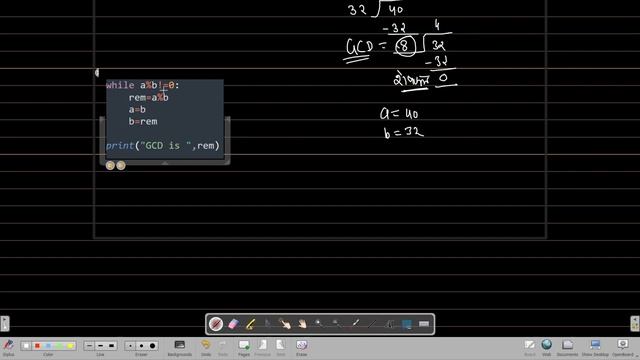
Task: Click the 'while a%b!=0:' code line
Action: pyautogui.click(x=142, y=85)
